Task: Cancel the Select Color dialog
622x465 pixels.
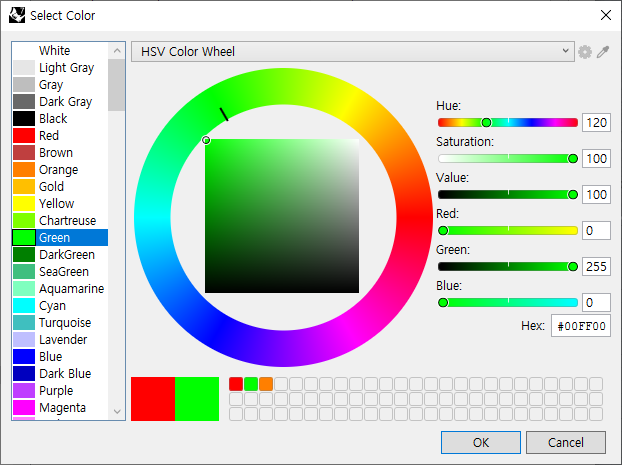Action: click(x=566, y=442)
